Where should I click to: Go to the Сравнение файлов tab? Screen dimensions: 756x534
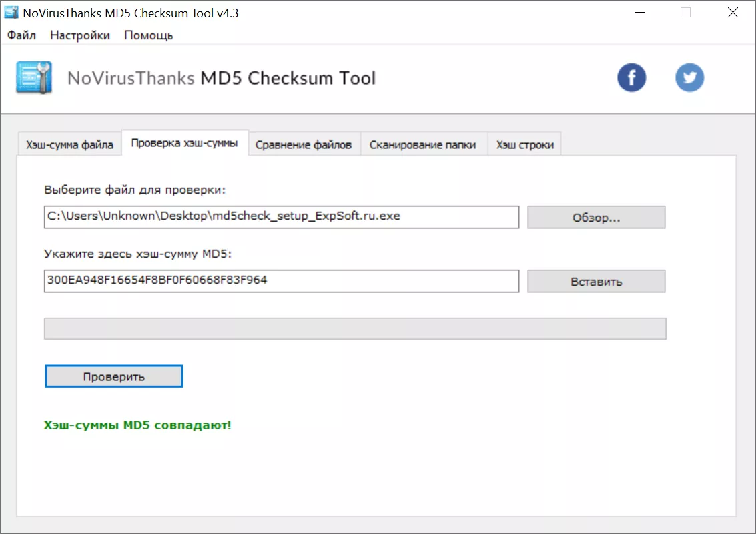(x=304, y=144)
